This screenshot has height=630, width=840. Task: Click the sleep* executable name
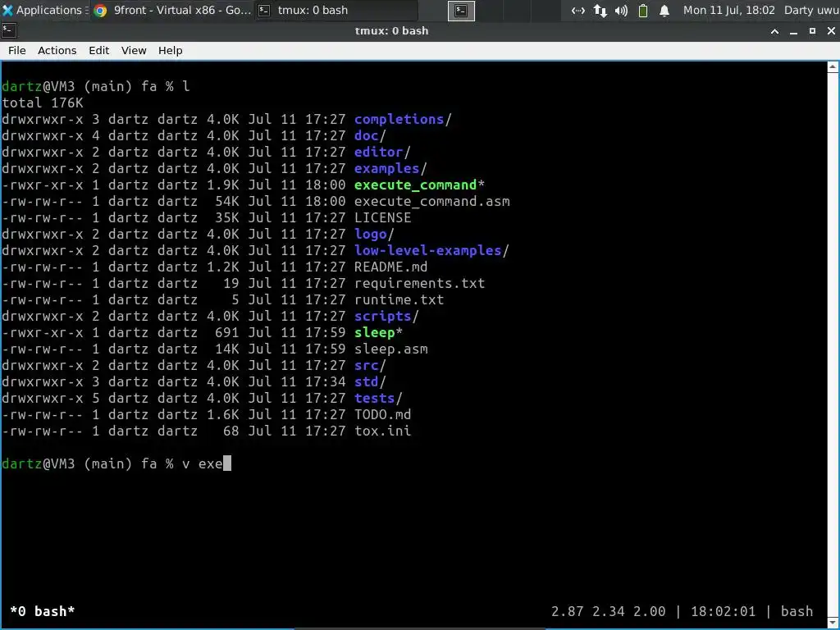point(378,333)
